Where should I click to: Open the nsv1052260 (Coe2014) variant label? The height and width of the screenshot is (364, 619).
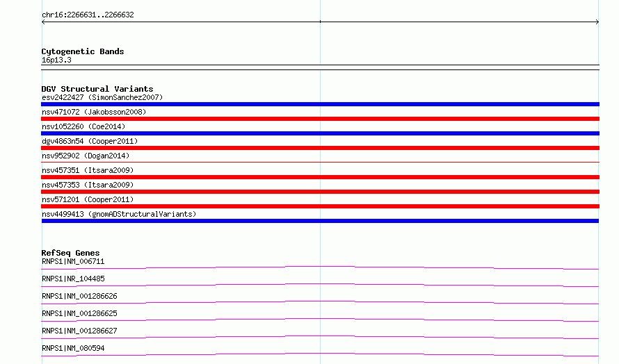pyautogui.click(x=83, y=126)
